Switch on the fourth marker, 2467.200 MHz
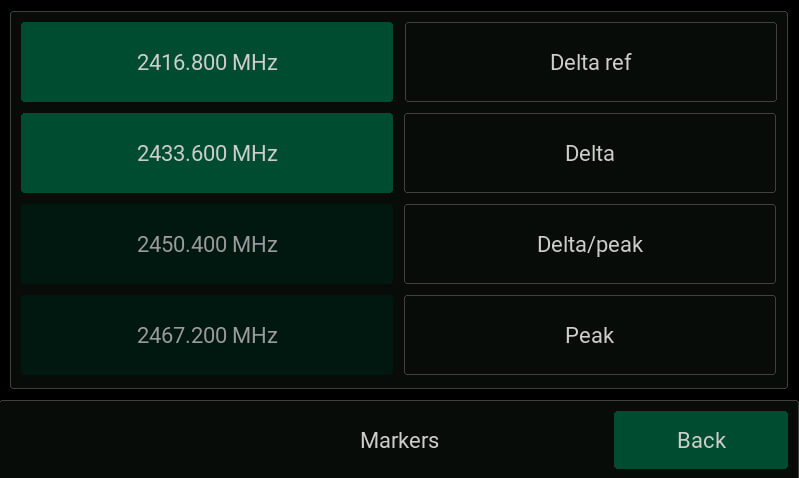This screenshot has height=478, width=799. click(x=207, y=335)
